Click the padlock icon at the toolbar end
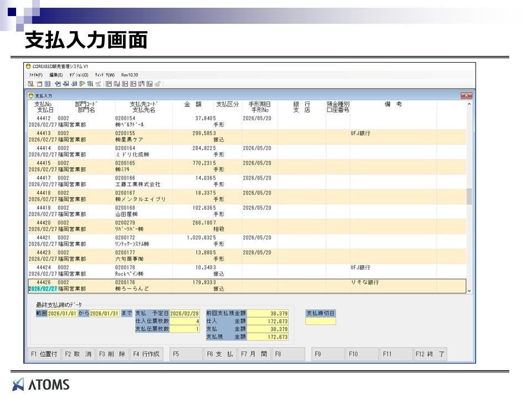The height and width of the screenshot is (399, 532). coord(158,84)
